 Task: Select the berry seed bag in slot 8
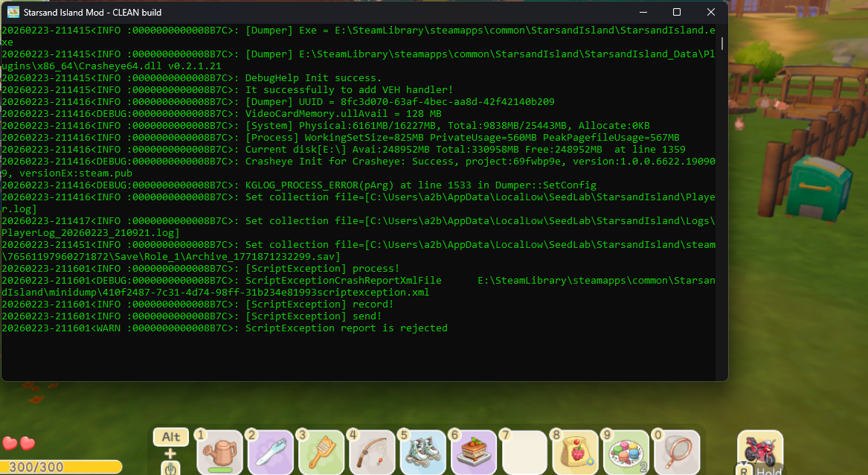(x=575, y=452)
